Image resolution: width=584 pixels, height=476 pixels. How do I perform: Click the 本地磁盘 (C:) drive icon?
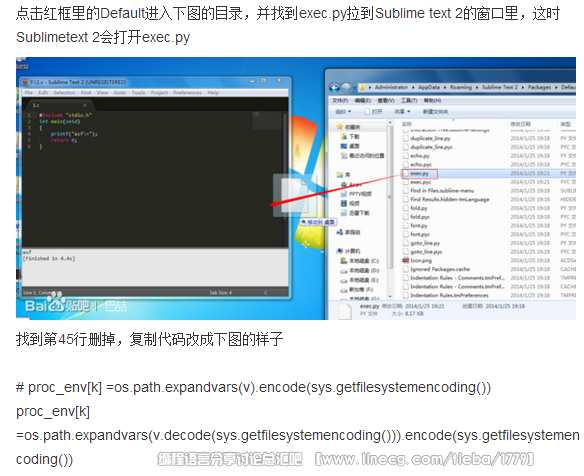point(344,261)
